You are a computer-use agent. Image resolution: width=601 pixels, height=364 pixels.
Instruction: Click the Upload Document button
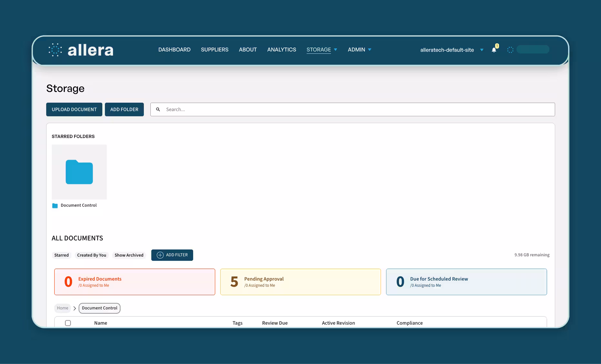(x=74, y=110)
